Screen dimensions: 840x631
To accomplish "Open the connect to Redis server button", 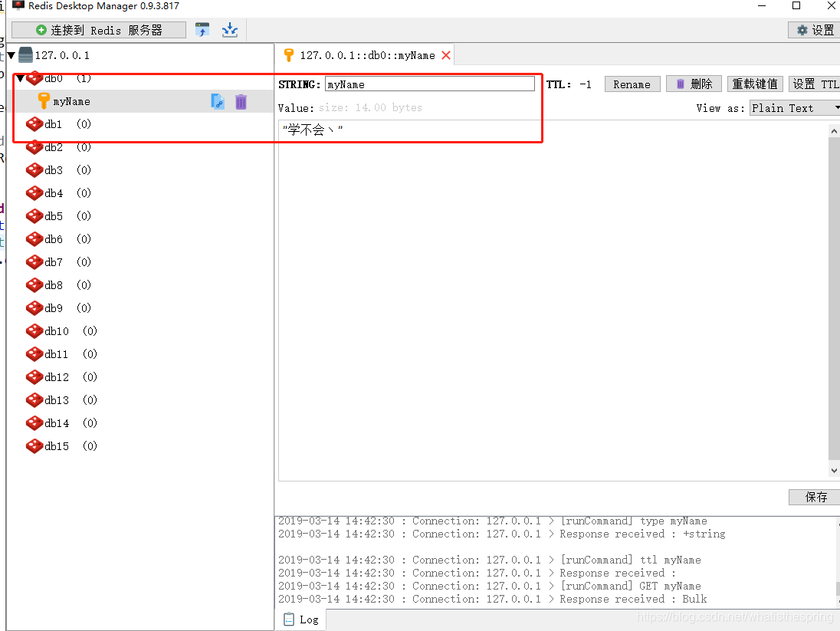I will [x=99, y=30].
